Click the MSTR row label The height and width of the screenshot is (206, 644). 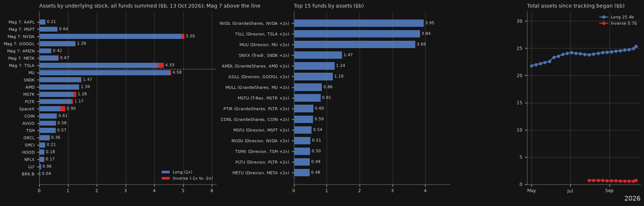[29, 95]
